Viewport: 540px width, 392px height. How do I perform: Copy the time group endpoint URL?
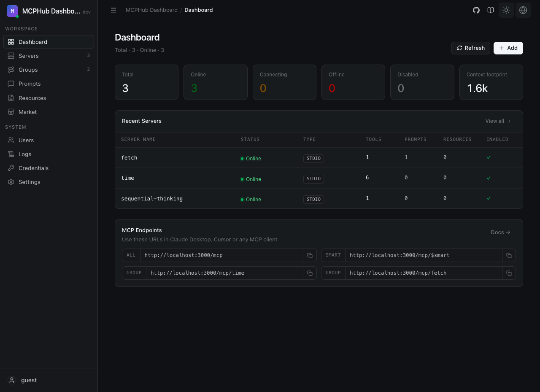tap(310, 273)
